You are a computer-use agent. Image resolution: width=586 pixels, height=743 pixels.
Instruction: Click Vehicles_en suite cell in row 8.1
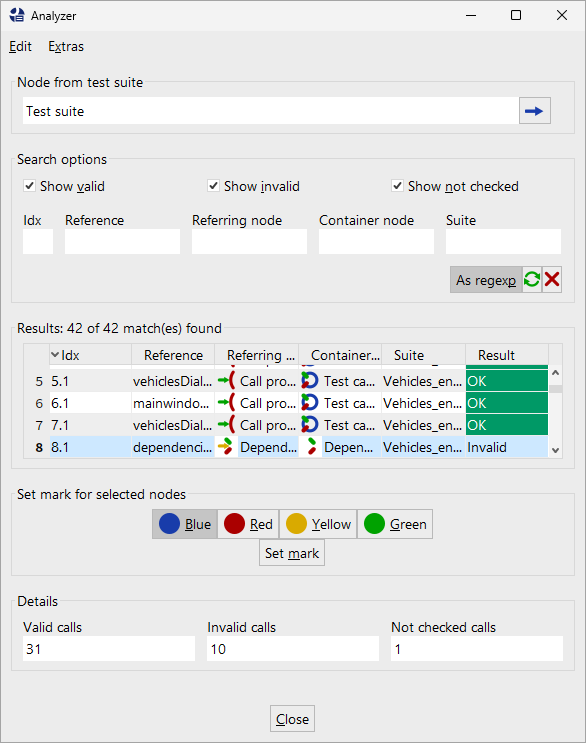pos(424,447)
